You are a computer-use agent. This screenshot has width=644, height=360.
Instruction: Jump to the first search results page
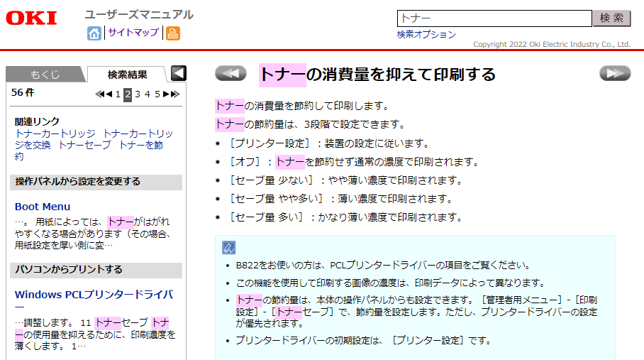100,94
